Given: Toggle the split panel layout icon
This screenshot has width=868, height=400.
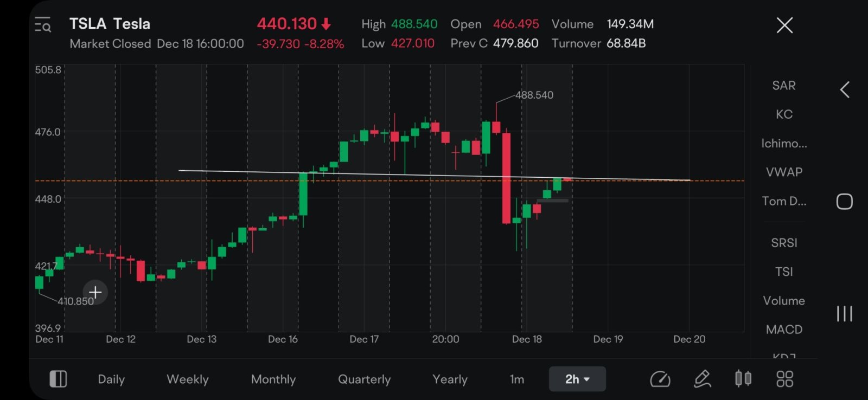Looking at the screenshot, I should click(x=58, y=379).
